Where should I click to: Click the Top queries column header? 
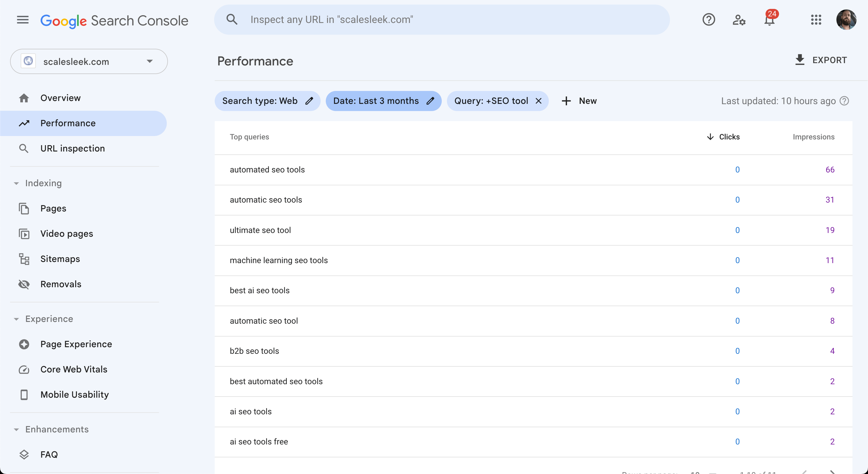pyautogui.click(x=249, y=137)
